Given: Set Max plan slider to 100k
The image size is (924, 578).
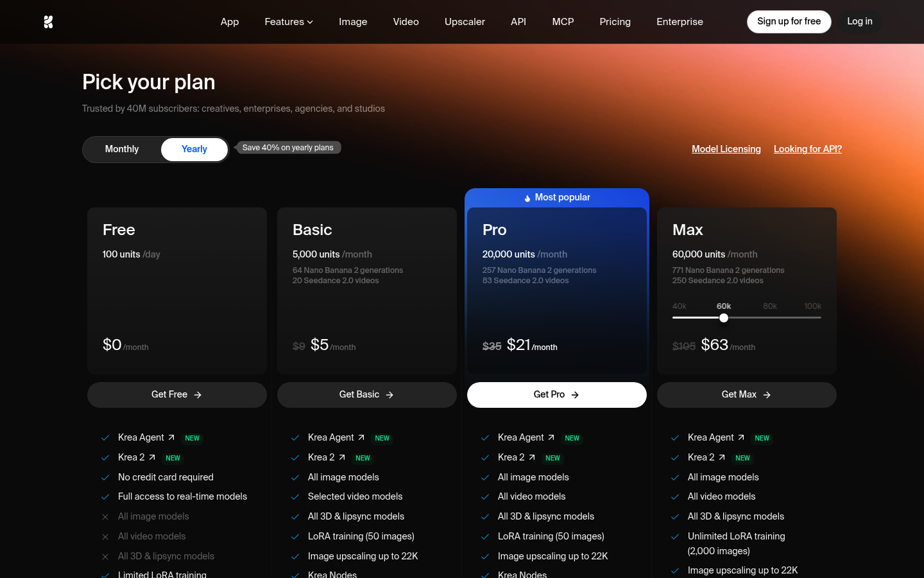Looking at the screenshot, I should pyautogui.click(x=813, y=306).
